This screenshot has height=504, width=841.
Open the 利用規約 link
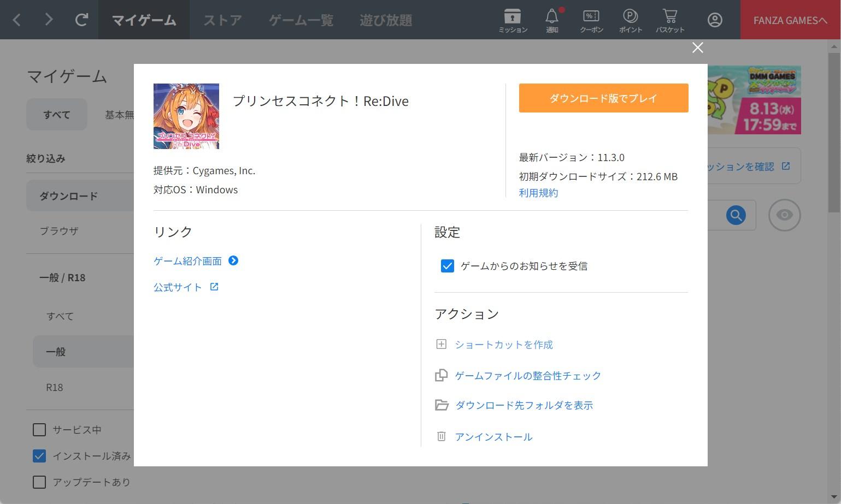538,192
